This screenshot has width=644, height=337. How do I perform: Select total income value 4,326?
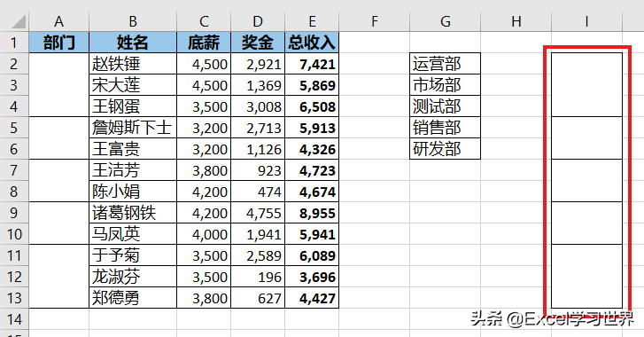point(312,149)
